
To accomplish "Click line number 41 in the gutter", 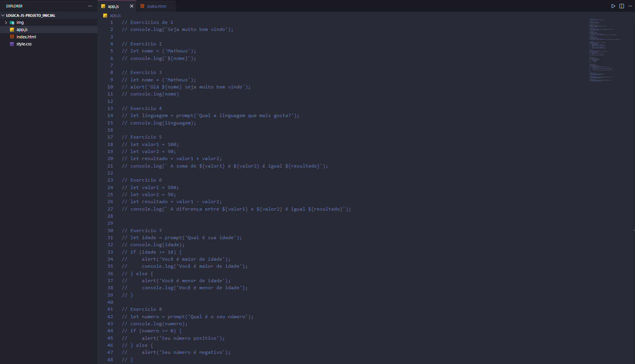I will [x=110, y=309].
